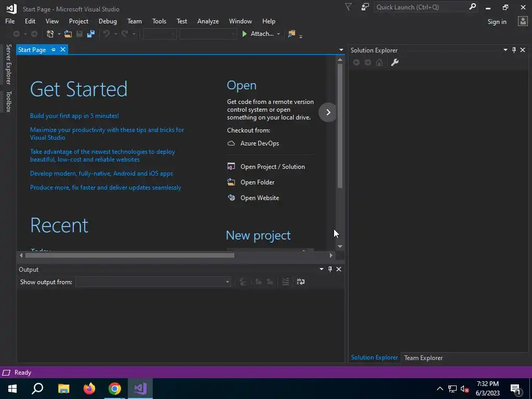Viewport: 532px width, 399px height.
Task: Click the Solution Explorer Home icon
Action: pyautogui.click(x=379, y=62)
